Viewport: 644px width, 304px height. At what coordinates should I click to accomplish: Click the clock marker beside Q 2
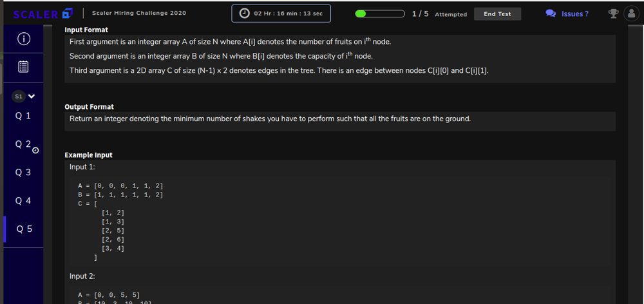coord(35,150)
